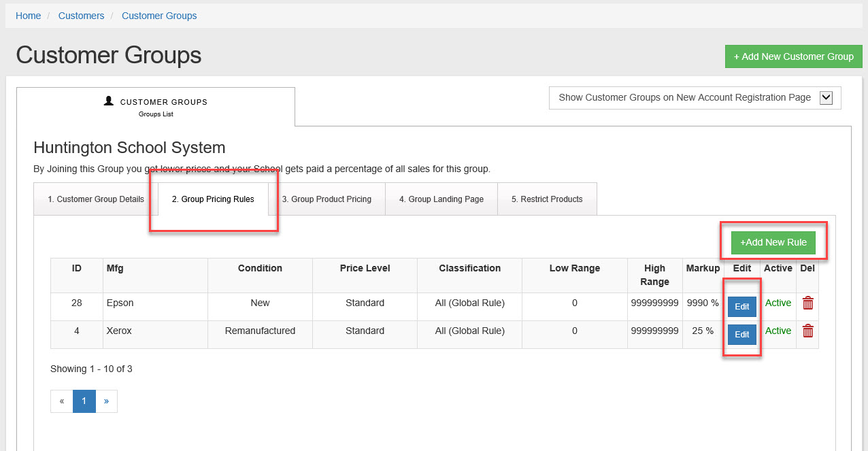The image size is (868, 451).
Task: Edit the Epson pricing rule
Action: (x=741, y=307)
